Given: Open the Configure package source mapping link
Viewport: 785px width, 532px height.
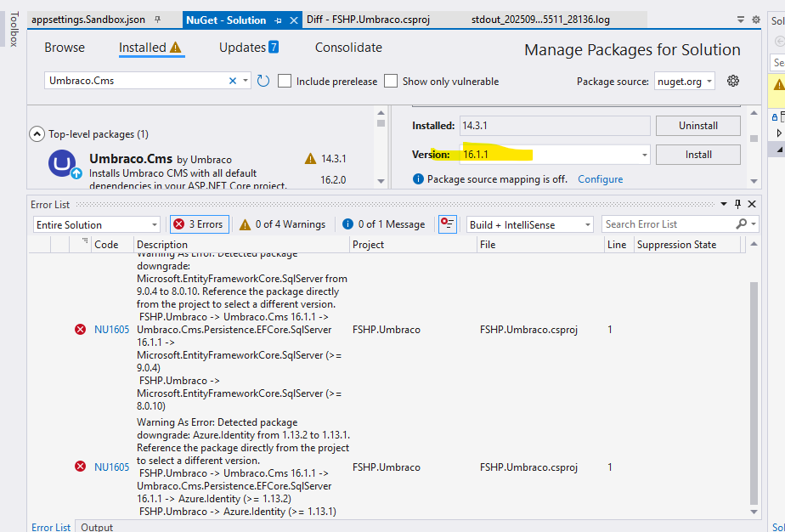Looking at the screenshot, I should 600,179.
